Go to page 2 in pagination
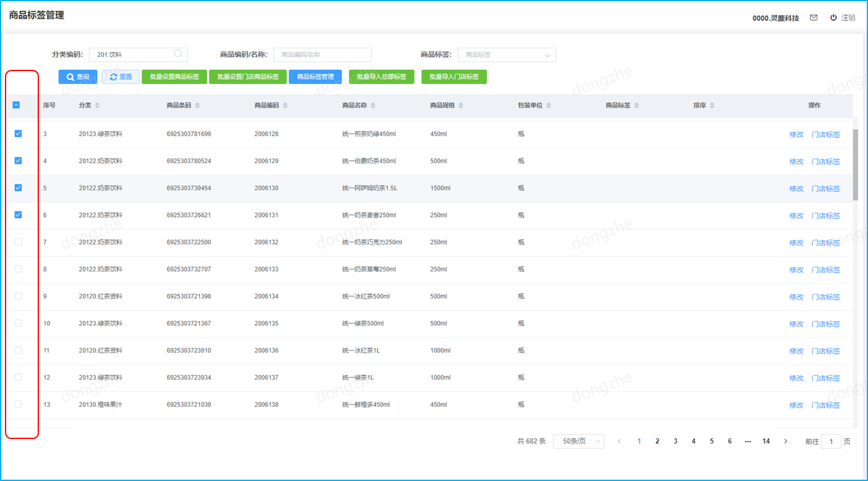Screen dimensions: 868x481 (657, 441)
